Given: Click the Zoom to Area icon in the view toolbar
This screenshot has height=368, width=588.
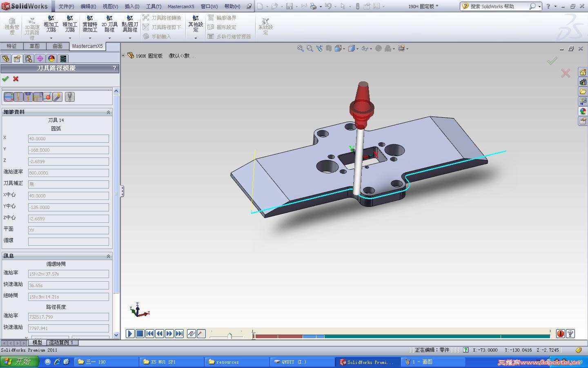Looking at the screenshot, I should 310,48.
